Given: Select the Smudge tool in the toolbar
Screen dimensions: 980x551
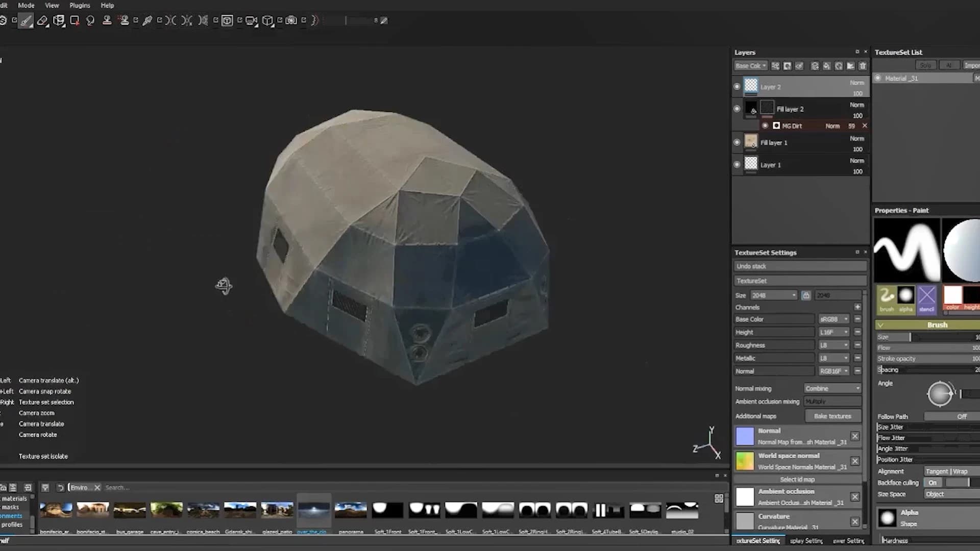Looking at the screenshot, I should tap(90, 21).
